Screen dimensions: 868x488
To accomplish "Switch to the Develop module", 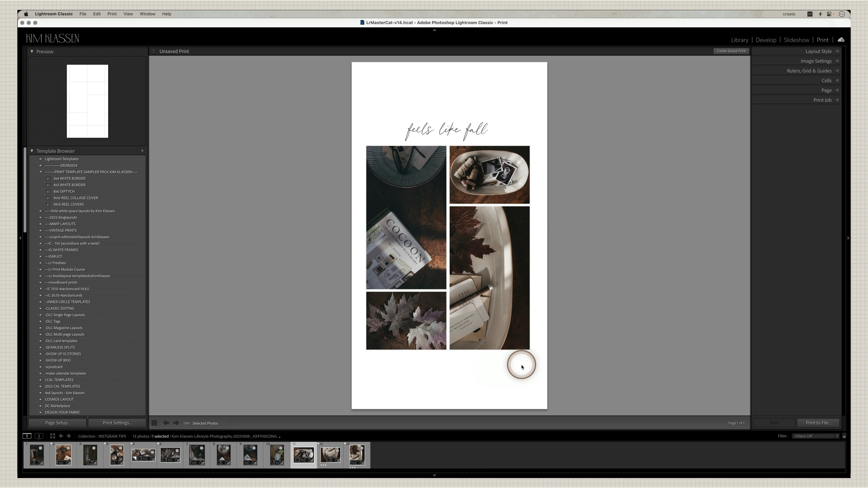I will (x=766, y=40).
